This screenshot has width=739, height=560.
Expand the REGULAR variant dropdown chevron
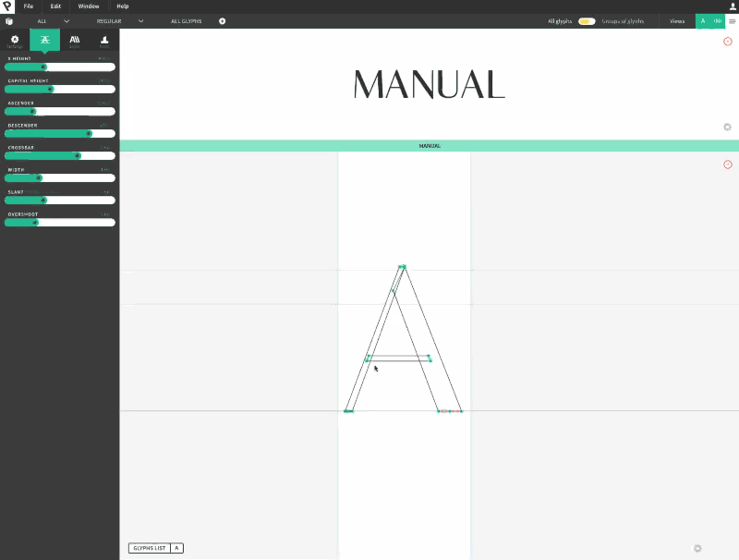pyautogui.click(x=140, y=21)
